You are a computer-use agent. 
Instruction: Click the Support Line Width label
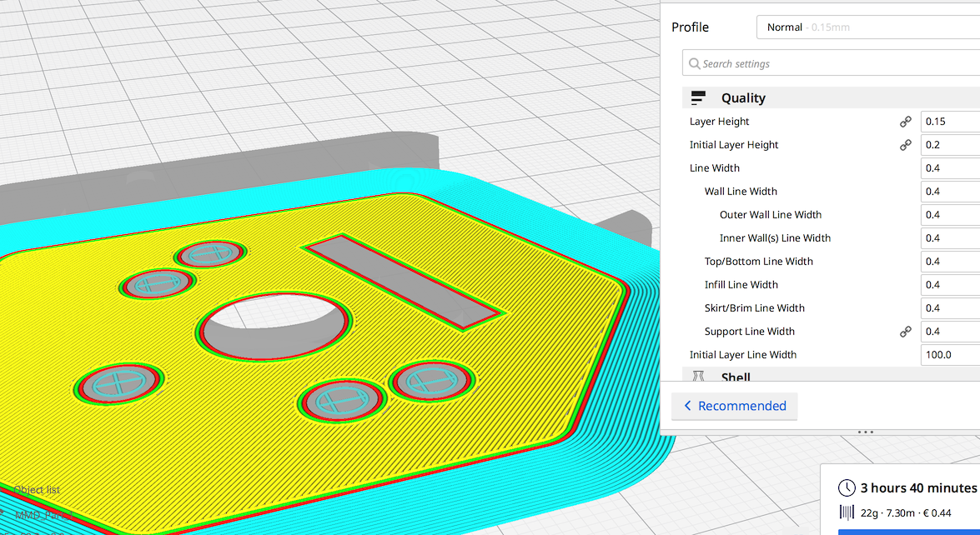[x=749, y=332]
